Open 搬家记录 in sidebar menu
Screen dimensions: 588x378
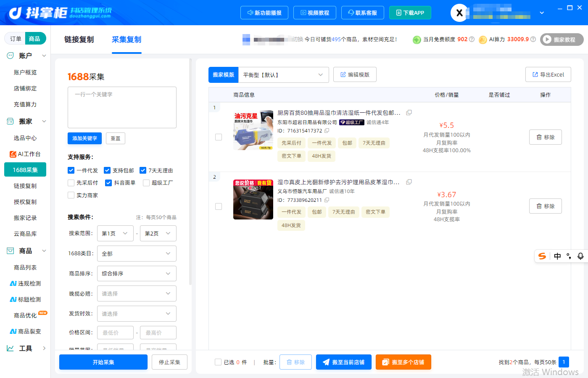pos(25,218)
